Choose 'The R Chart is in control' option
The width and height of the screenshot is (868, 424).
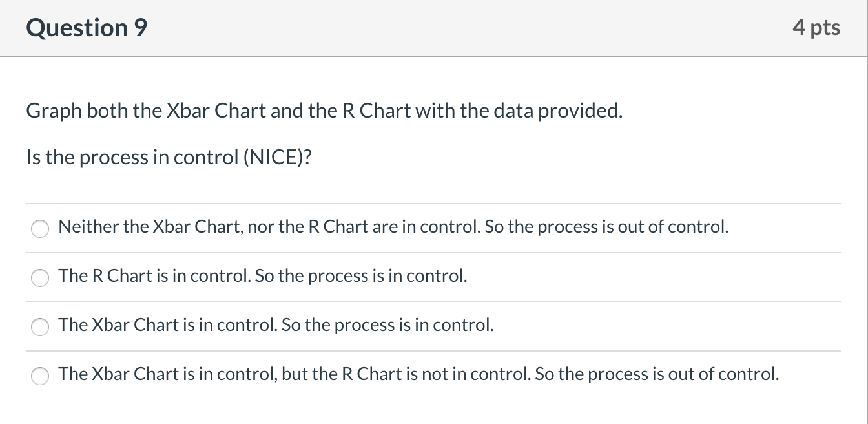(39, 277)
